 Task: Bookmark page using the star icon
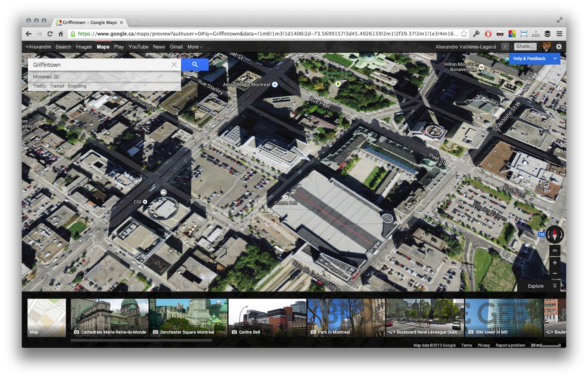point(464,34)
